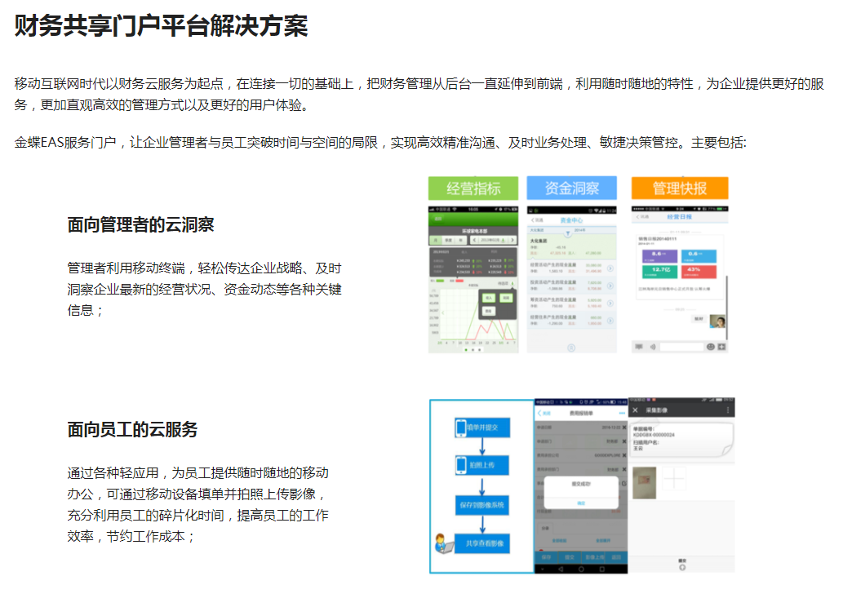
Task: Expand the 经营活动产生的现金流量 row arrow
Action: pyautogui.click(x=610, y=268)
